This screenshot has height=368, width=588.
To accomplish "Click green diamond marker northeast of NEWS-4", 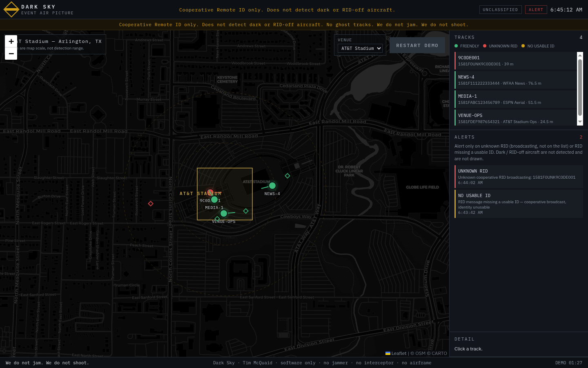I will (x=287, y=176).
